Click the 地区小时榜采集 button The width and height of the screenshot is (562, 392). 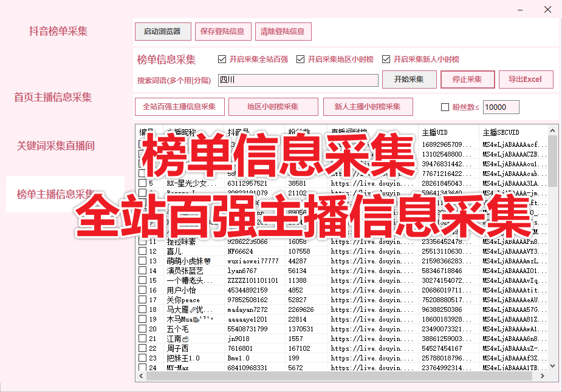click(x=273, y=107)
